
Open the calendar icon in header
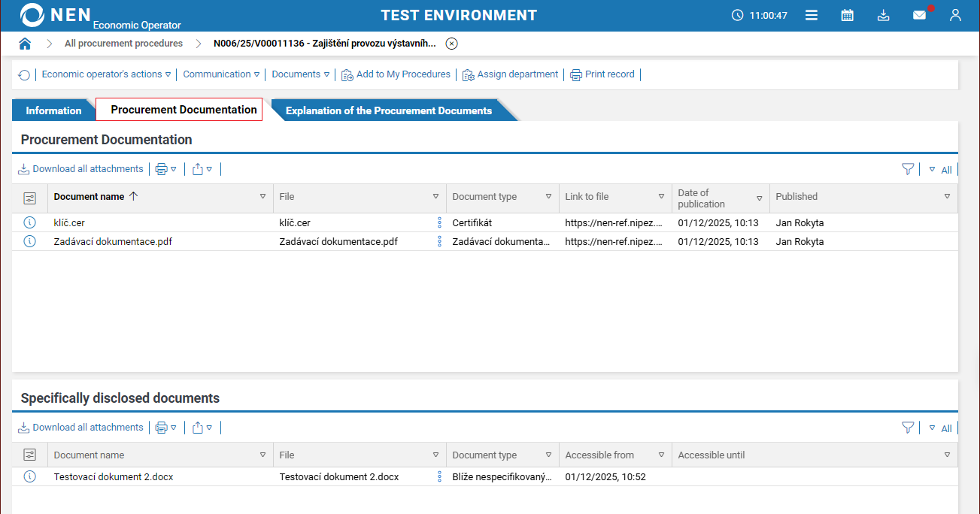pyautogui.click(x=847, y=15)
